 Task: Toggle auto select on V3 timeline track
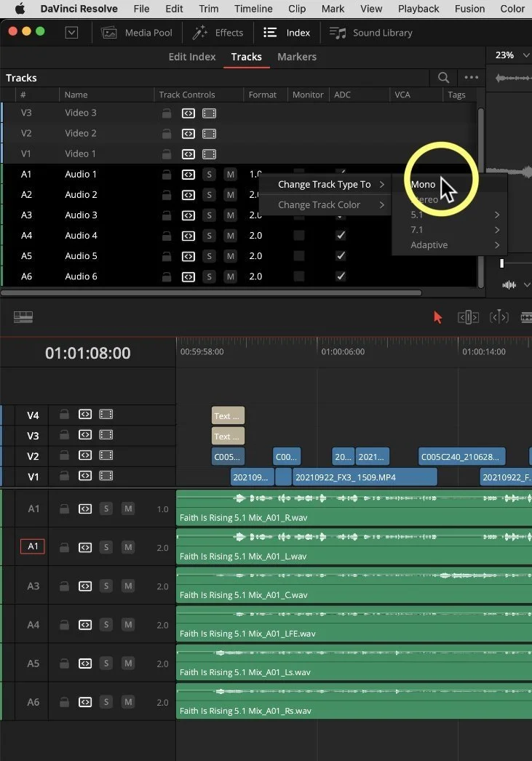tap(85, 435)
